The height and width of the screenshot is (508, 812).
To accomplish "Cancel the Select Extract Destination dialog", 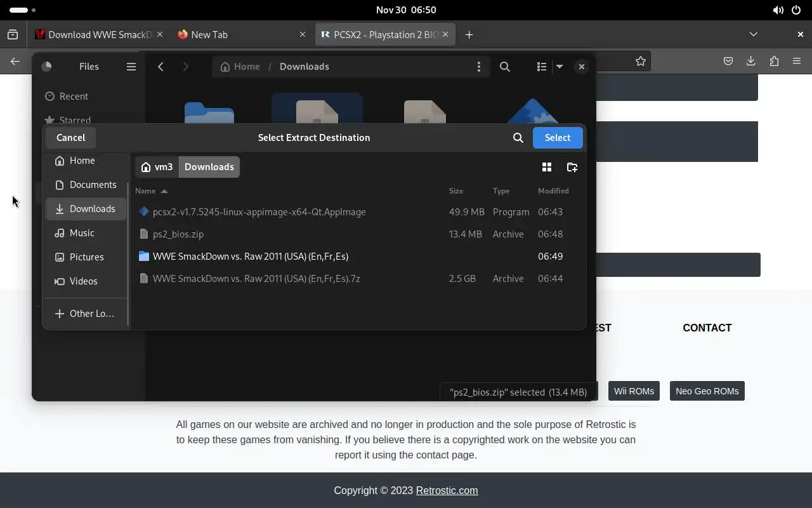I will 70,137.
